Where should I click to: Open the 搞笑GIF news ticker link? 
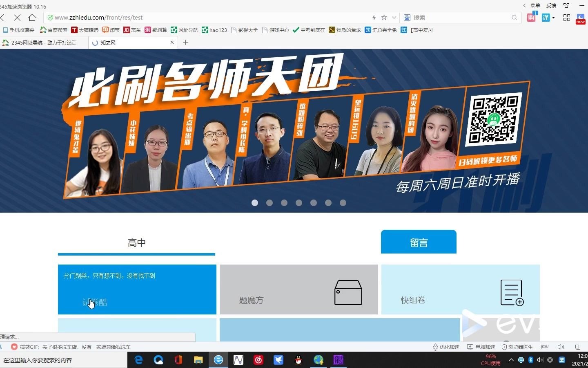[75, 347]
